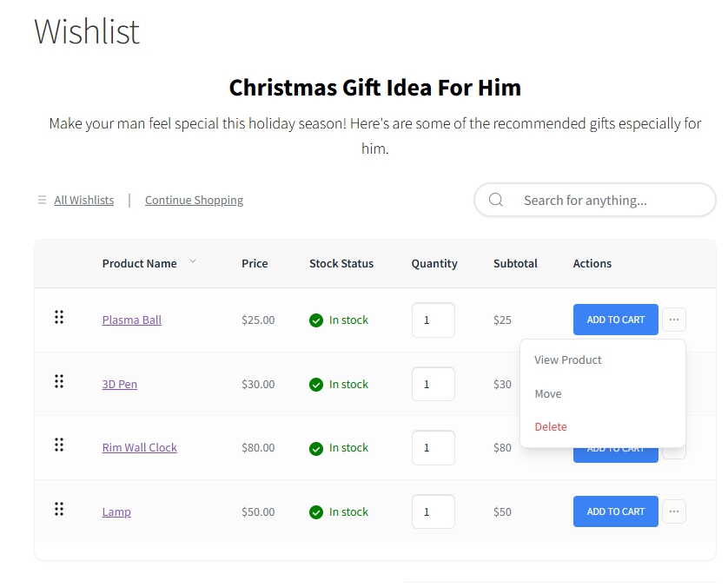Viewport: 728px width, 587px height.
Task: Click the drag handle beside 3D Pen
Action: tap(59, 380)
